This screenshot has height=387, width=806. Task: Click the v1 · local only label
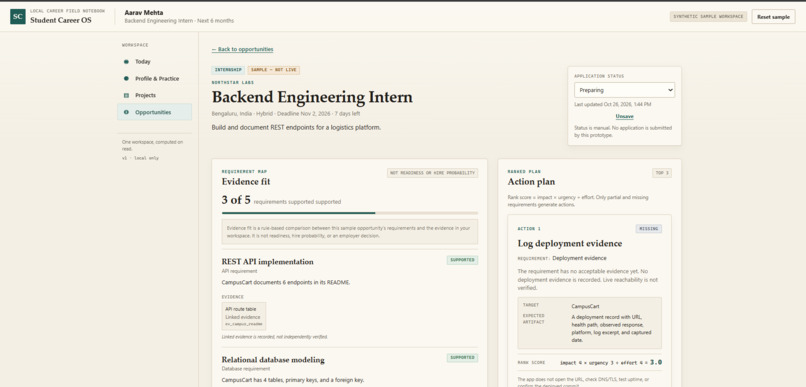140,158
